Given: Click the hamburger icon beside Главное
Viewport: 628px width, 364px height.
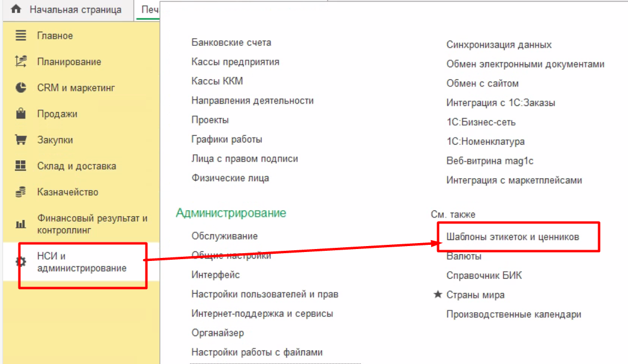Looking at the screenshot, I should click(x=21, y=36).
